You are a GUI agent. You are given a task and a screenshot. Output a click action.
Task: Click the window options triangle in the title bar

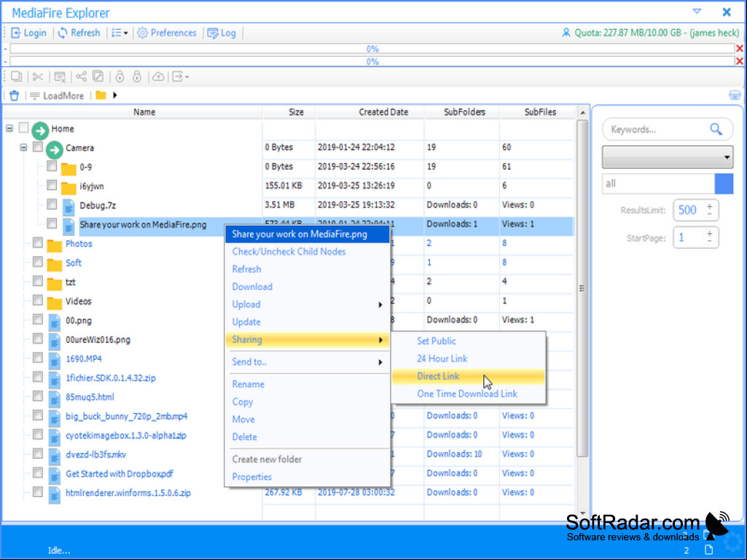point(697,12)
